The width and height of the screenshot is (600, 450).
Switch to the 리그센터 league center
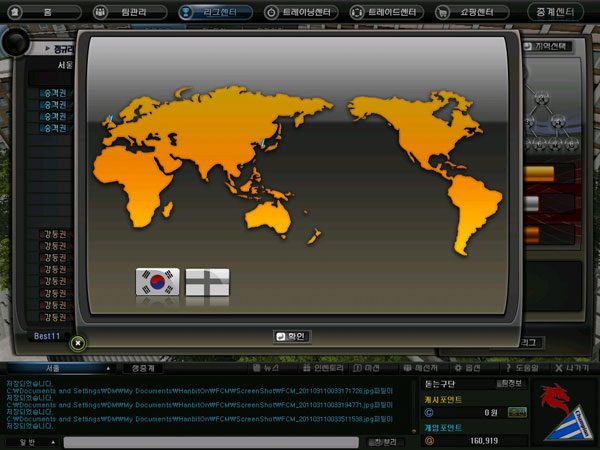[x=215, y=12]
